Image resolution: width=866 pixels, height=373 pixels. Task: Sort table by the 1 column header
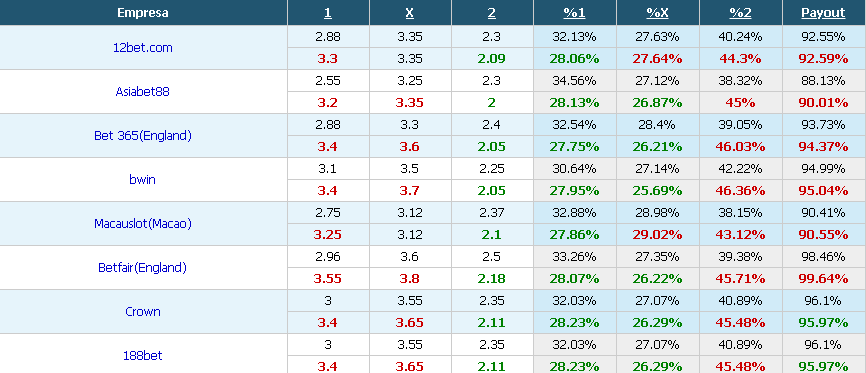coord(328,13)
